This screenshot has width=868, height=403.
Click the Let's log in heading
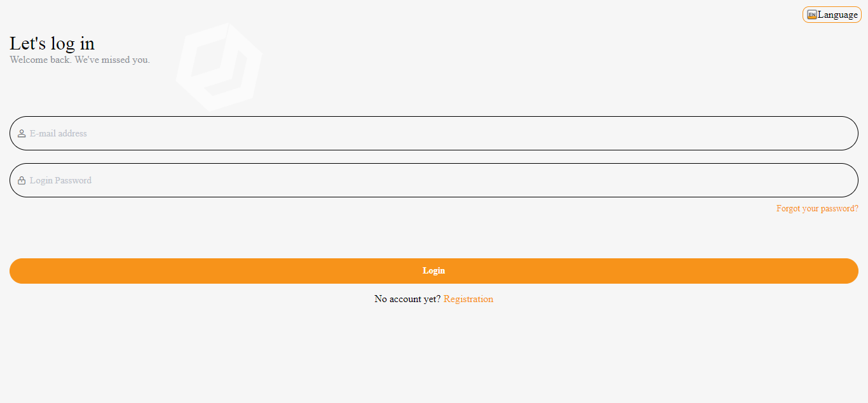pyautogui.click(x=52, y=43)
